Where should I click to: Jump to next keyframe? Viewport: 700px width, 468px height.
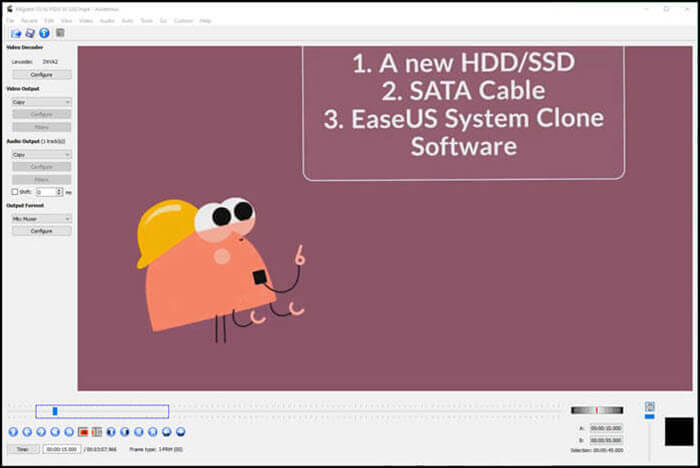pos(69,432)
